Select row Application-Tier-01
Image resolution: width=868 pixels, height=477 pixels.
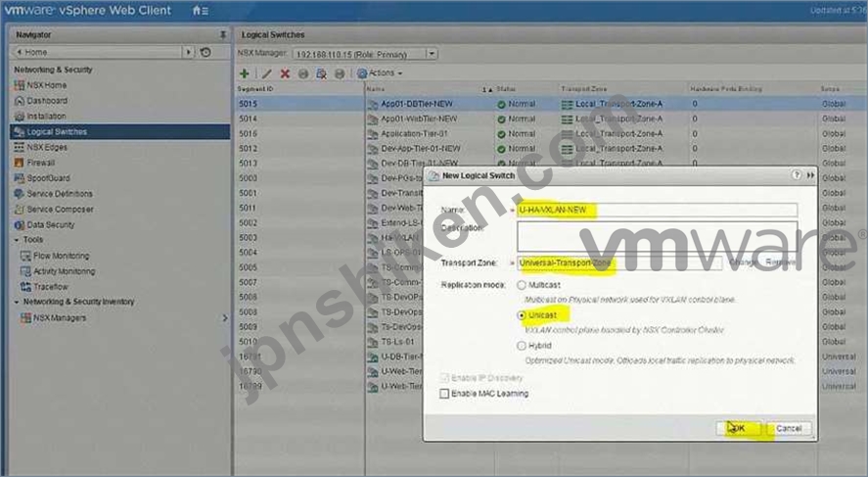[551, 134]
